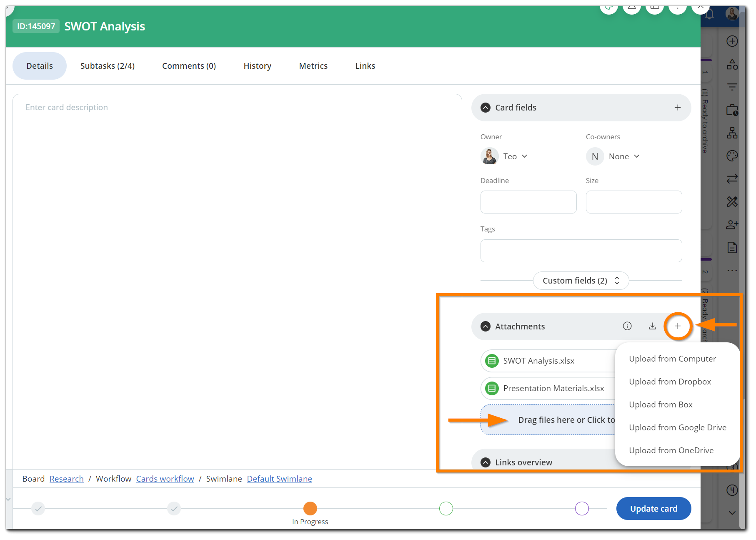Open the Research board link in breadcrumb
This screenshot has width=756, height=540.
66,478
